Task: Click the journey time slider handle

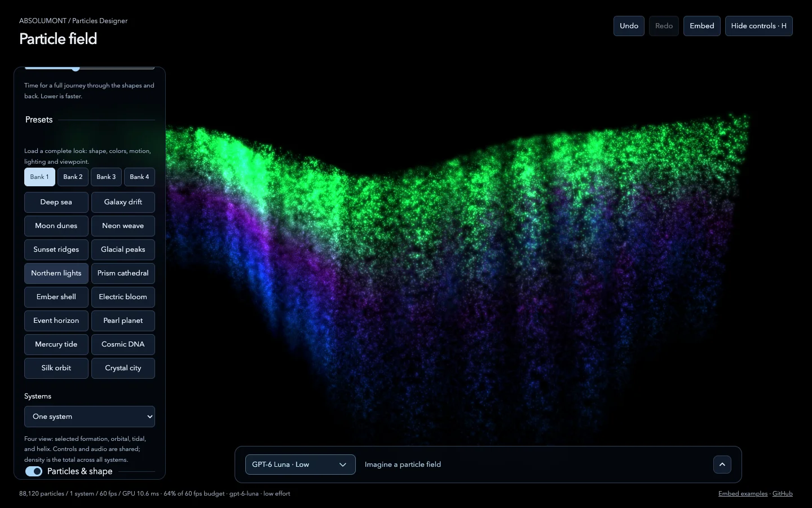Action: pyautogui.click(x=76, y=68)
